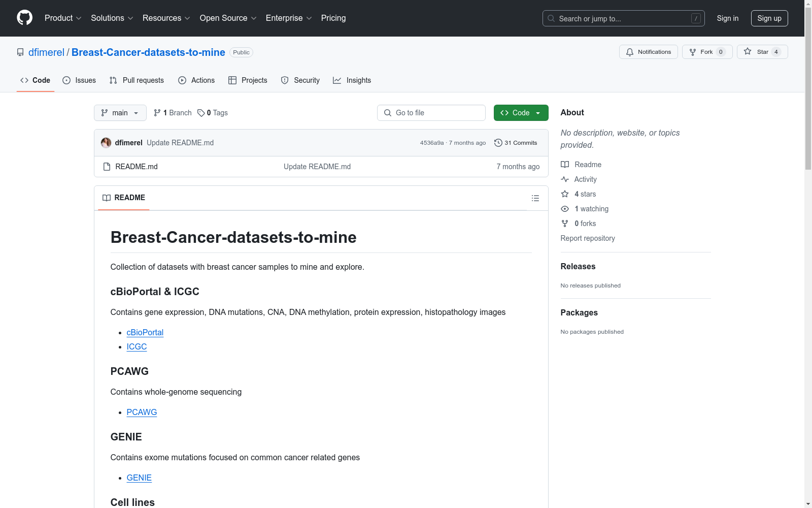View 1 watching watchers
Screen dimensions: 812x508
click(x=585, y=209)
